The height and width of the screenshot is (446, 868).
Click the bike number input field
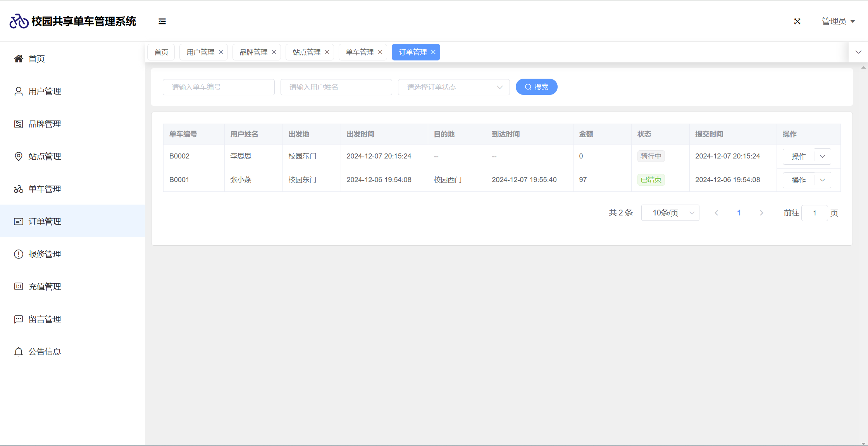[x=219, y=87]
